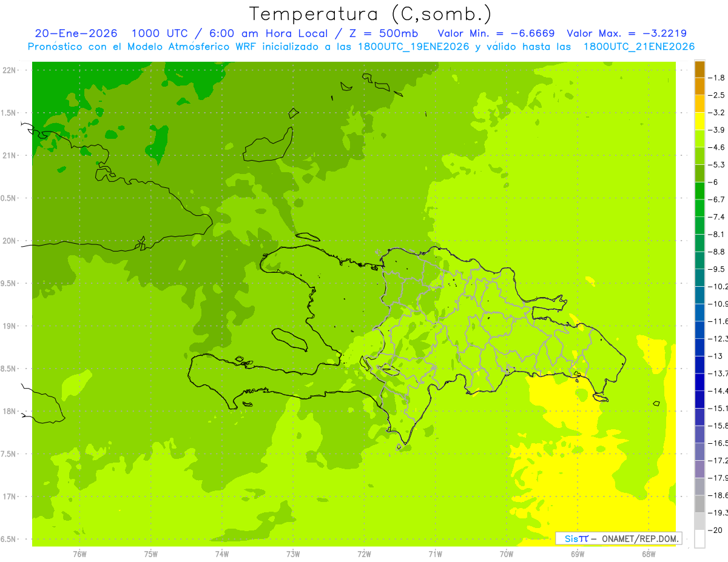Click the "Valor Min. = -6.6669" readout

click(496, 33)
